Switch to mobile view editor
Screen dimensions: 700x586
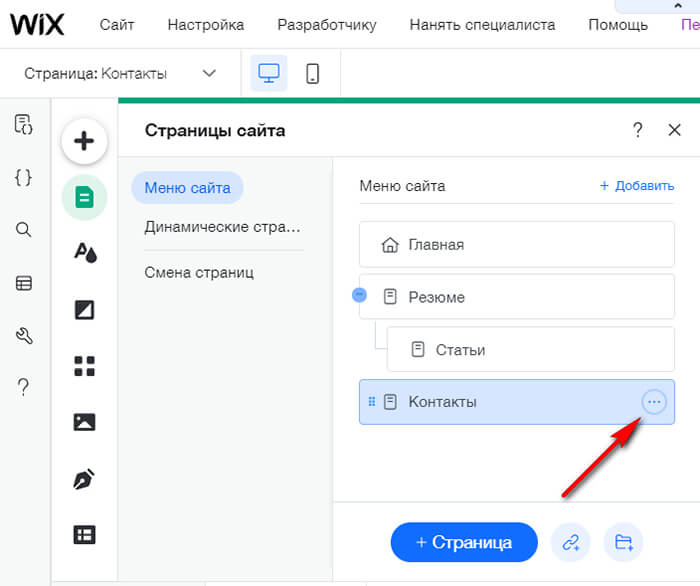[312, 73]
